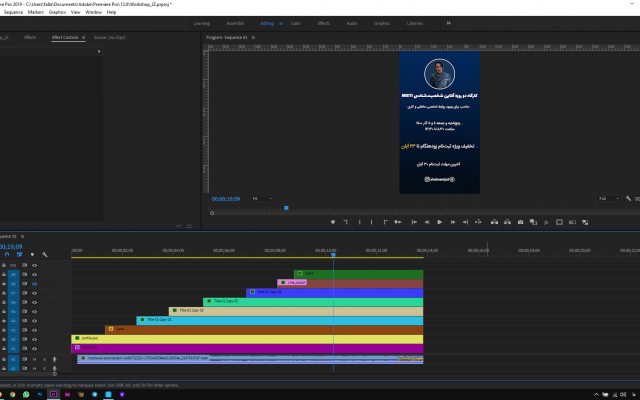Click the Lift button in Program Monitor

(x=494, y=222)
